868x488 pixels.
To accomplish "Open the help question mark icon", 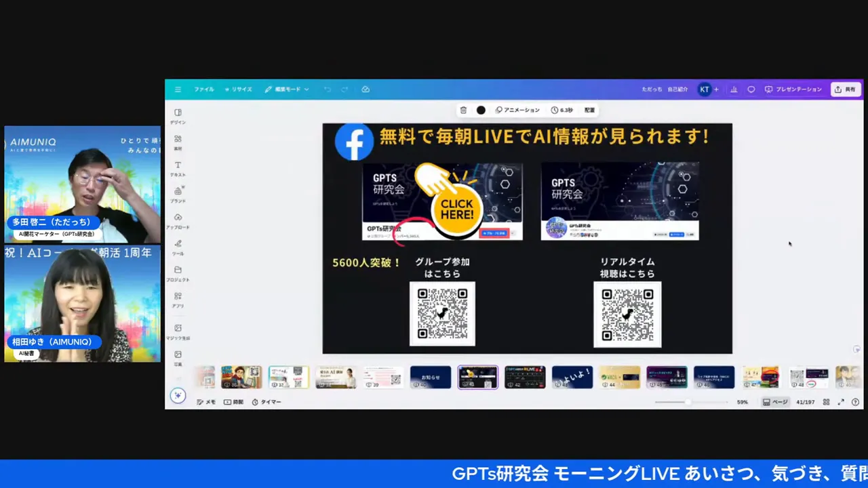I will tap(856, 402).
